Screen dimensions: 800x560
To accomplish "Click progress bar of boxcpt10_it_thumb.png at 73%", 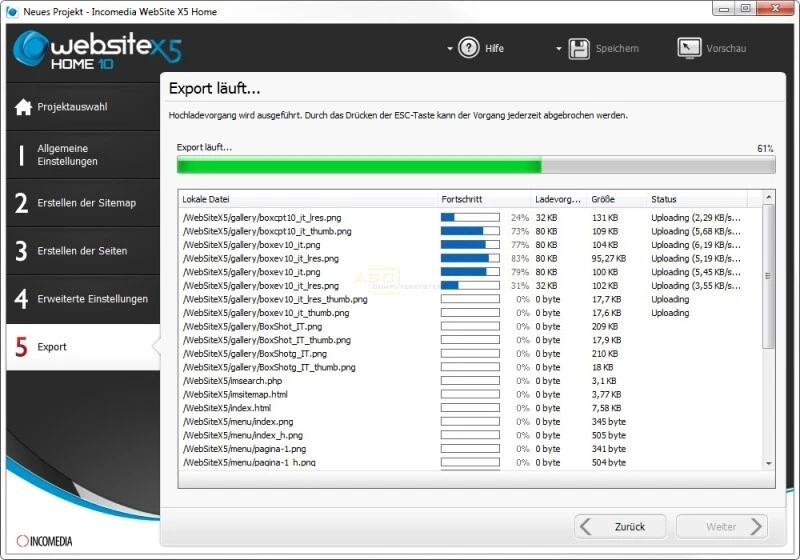I will [x=470, y=232].
